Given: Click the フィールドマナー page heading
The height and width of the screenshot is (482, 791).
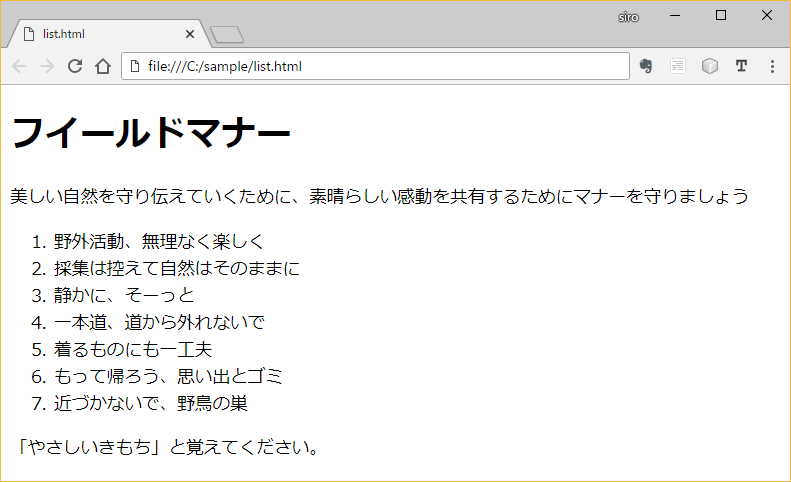Looking at the screenshot, I should coord(150,133).
